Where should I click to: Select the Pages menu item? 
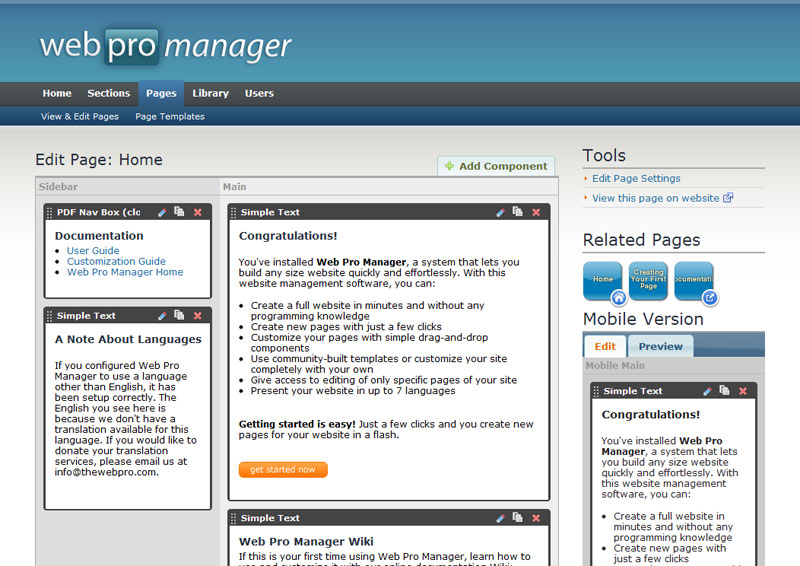coord(161,93)
